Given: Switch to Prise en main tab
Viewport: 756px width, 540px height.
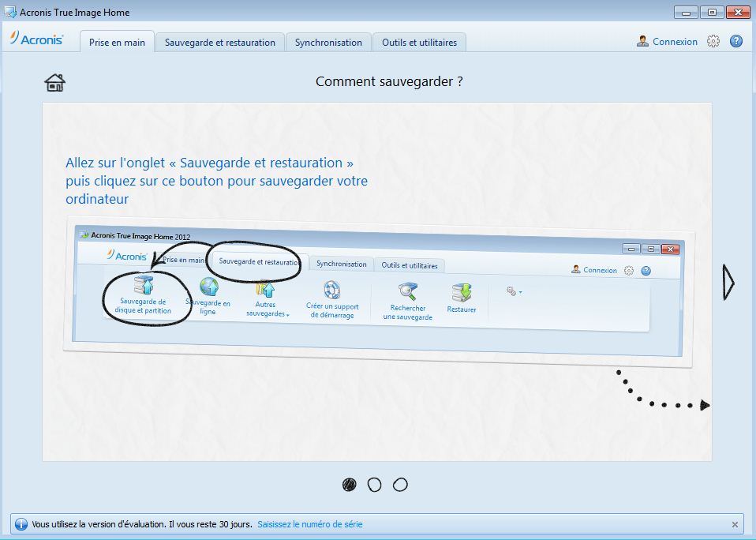Looking at the screenshot, I should point(117,42).
